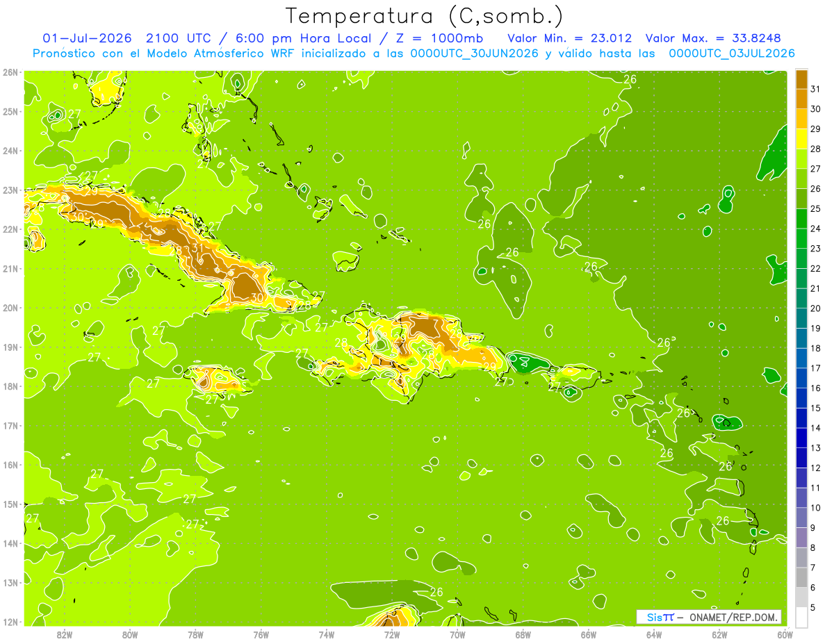This screenshot has height=644, width=834.
Task: Click the 68W longitude axis label
Action: [x=523, y=635]
